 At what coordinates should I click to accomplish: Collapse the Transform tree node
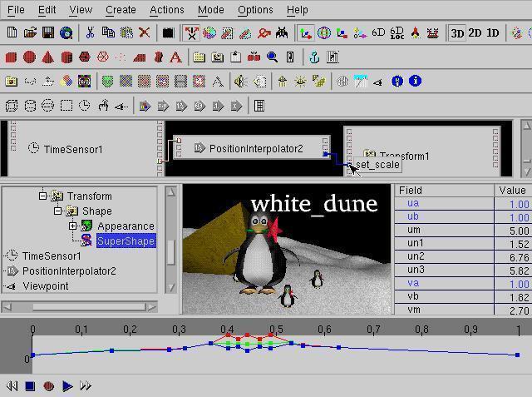coord(42,196)
